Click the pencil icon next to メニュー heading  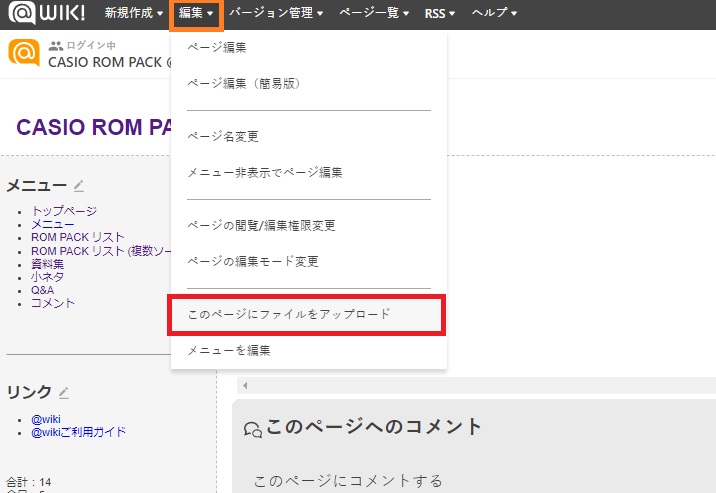[x=79, y=186]
